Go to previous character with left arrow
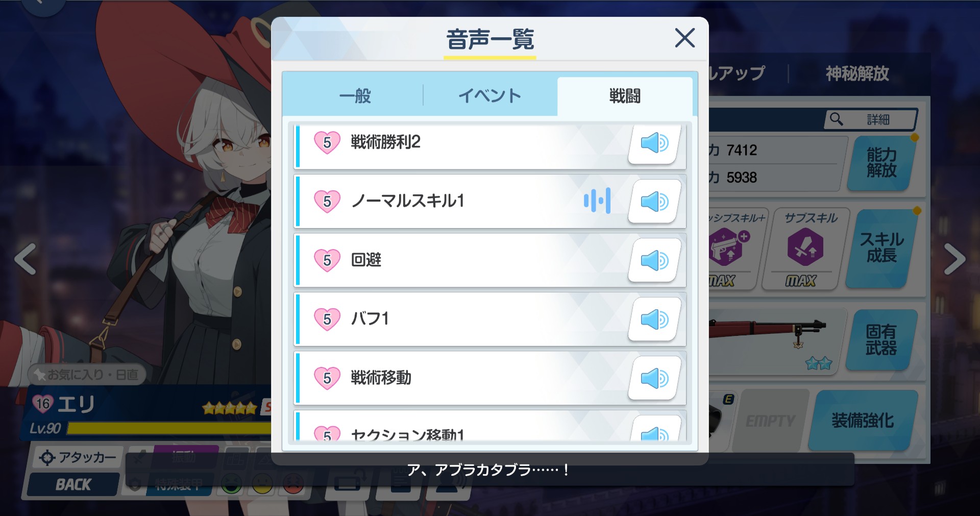 point(25,259)
